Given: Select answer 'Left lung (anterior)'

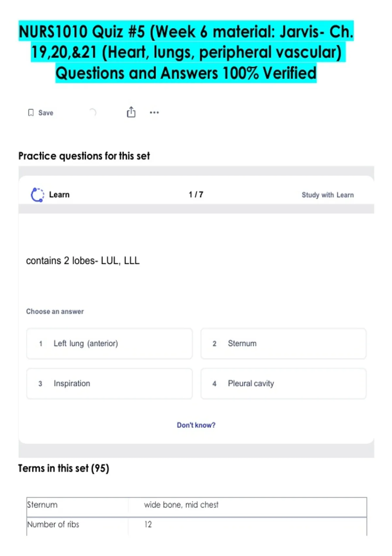Looking at the screenshot, I should pos(109,344).
